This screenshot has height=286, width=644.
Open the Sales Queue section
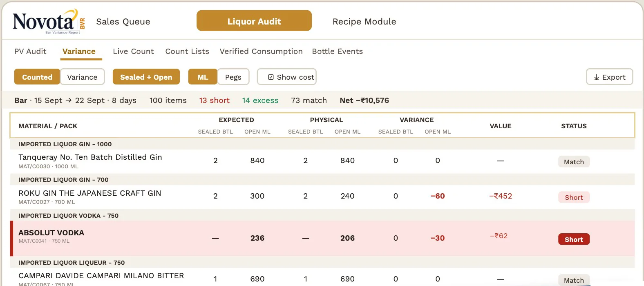[123, 22]
